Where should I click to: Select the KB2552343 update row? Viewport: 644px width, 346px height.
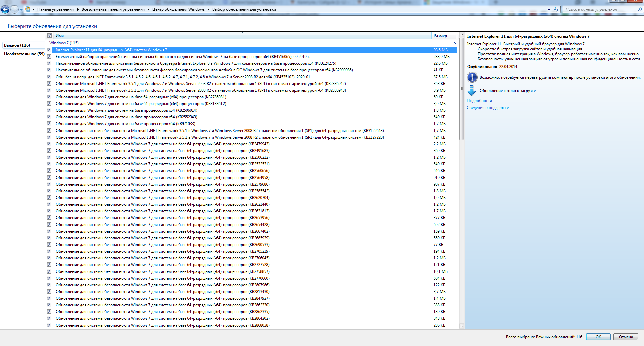251,117
